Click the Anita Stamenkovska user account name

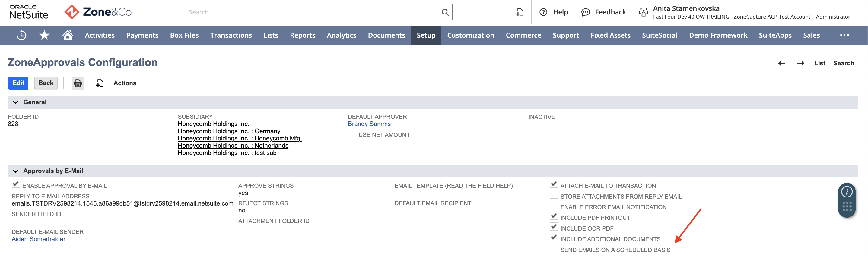686,8
